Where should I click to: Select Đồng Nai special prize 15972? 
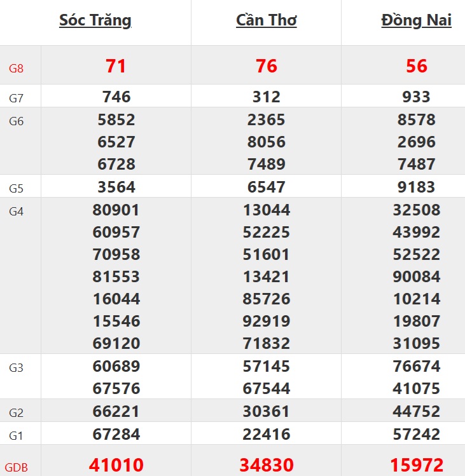[x=416, y=465]
